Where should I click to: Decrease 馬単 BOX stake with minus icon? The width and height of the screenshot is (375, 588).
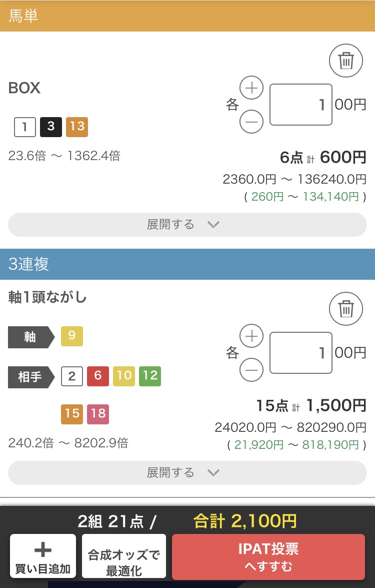[x=251, y=122]
